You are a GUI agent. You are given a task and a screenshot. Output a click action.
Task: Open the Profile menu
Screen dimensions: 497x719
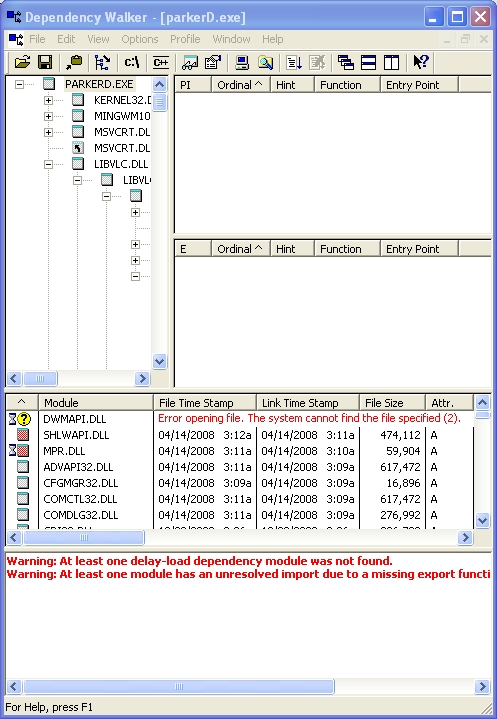point(185,39)
